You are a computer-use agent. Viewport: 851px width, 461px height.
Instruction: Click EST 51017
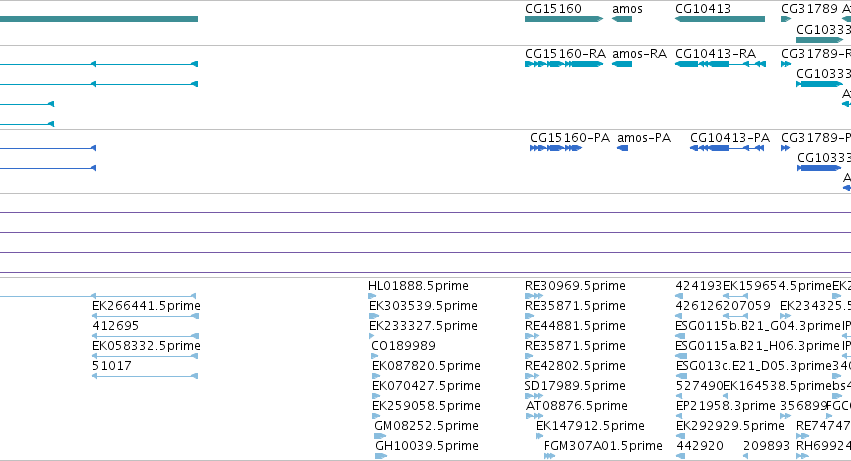(x=111, y=366)
